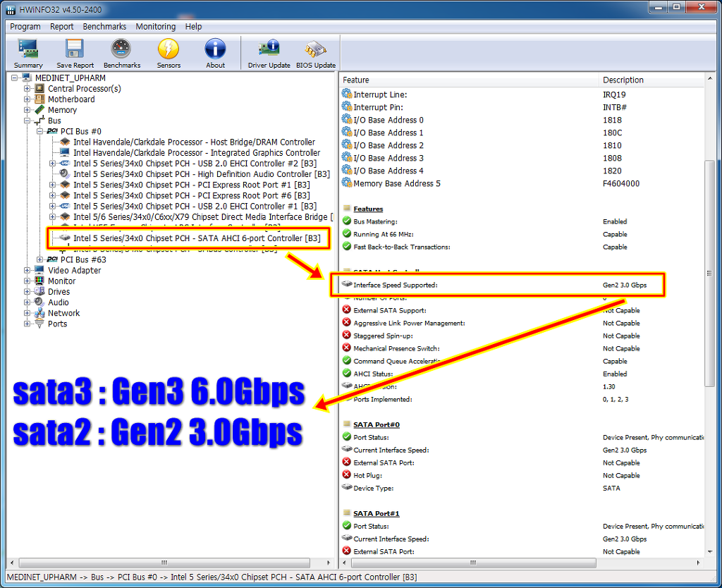The image size is (722, 588).
Task: Click the 'Features' section heading
Action: pyautogui.click(x=368, y=209)
